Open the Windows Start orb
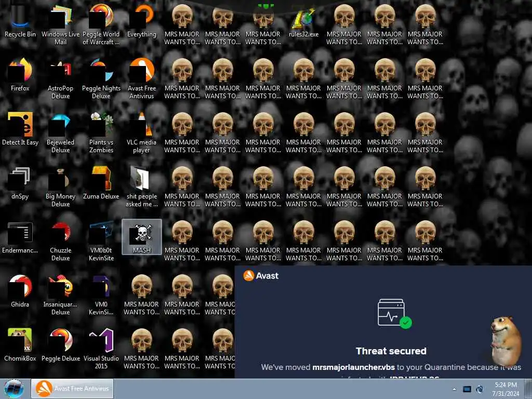532x399 pixels. tap(14, 389)
